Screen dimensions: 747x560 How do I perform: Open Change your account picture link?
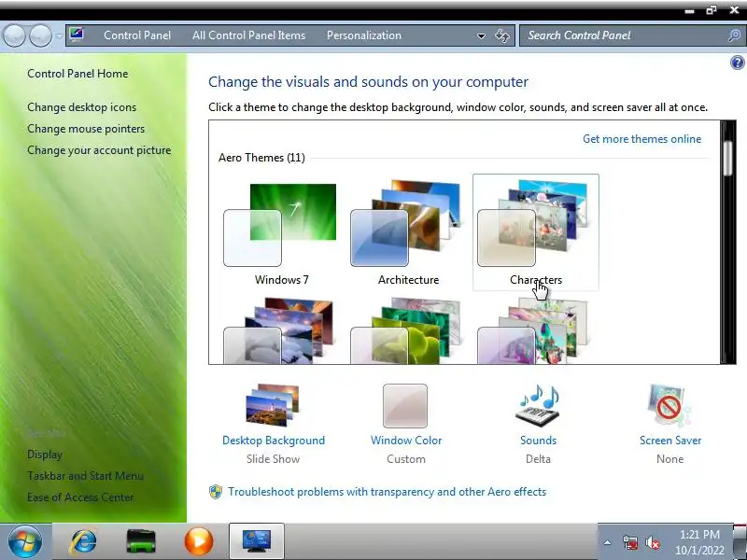click(99, 150)
